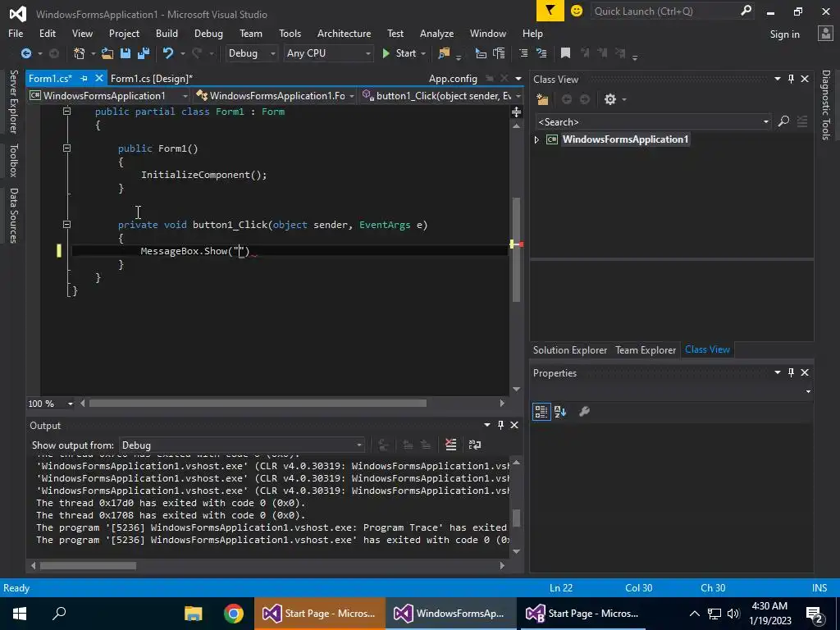Screen dimensions: 840x630
Task: Click the uncomment selected lines icon
Action: (541, 53)
